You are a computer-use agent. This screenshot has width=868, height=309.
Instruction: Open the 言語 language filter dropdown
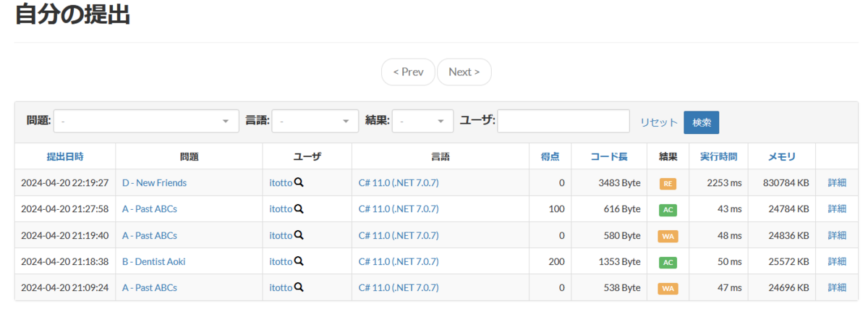point(315,121)
